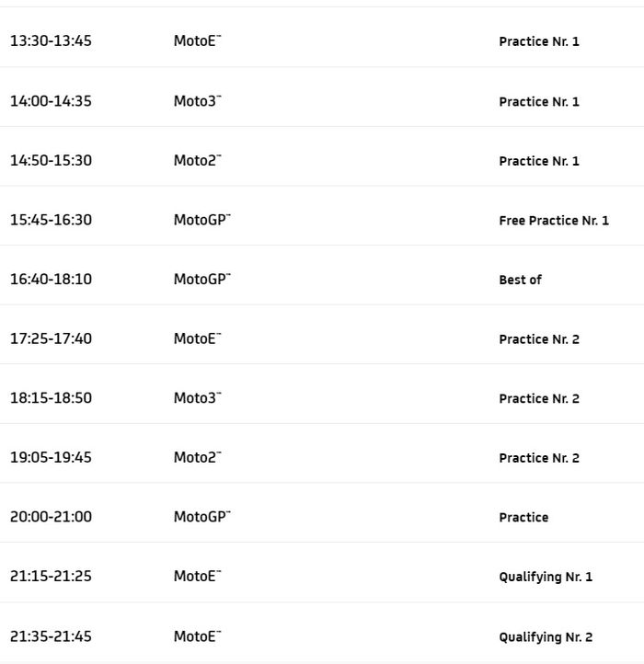The image size is (644, 664).
Task: Open MotoE Practice Nr. 2 session
Action: [539, 339]
